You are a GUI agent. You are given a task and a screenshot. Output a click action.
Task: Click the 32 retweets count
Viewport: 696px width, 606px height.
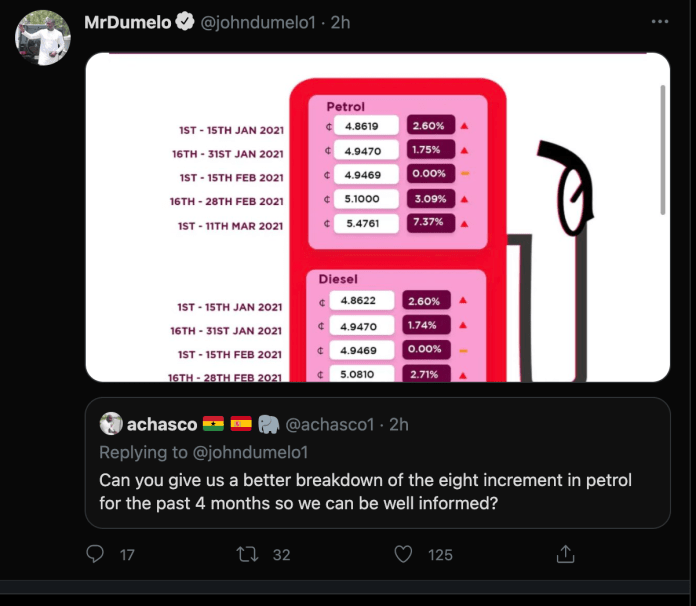coord(281,555)
